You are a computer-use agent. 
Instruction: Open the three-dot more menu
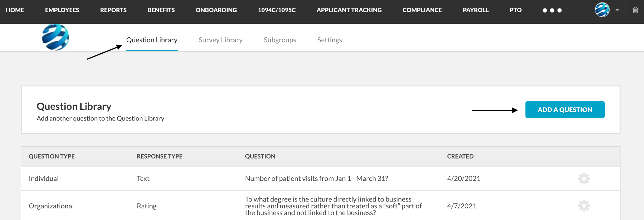tap(552, 10)
